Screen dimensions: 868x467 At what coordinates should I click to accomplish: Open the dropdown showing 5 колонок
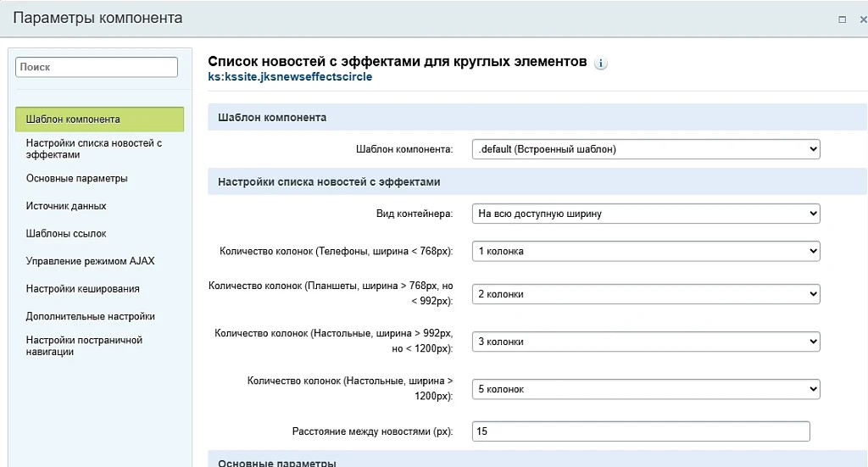coord(645,389)
